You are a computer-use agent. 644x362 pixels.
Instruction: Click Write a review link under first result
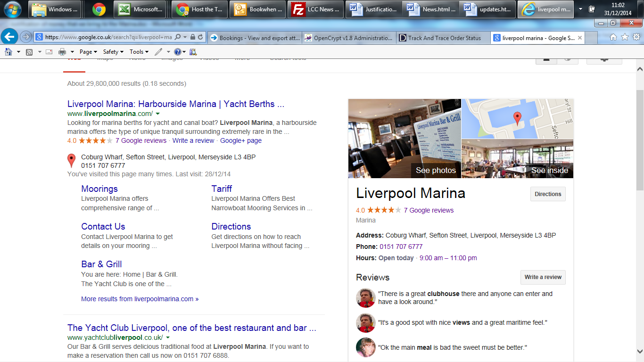point(193,140)
